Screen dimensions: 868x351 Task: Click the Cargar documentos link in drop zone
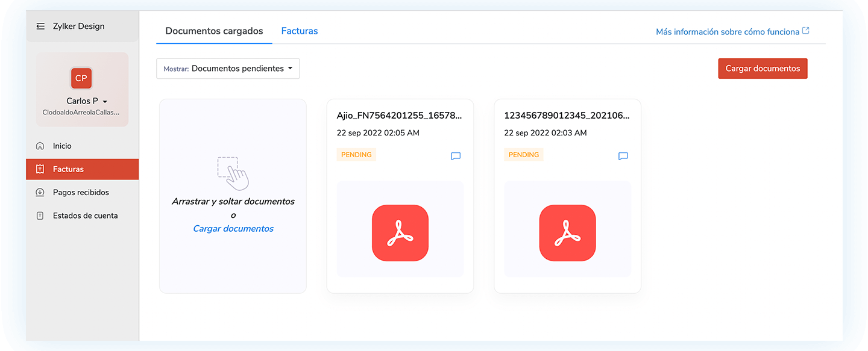pos(233,229)
